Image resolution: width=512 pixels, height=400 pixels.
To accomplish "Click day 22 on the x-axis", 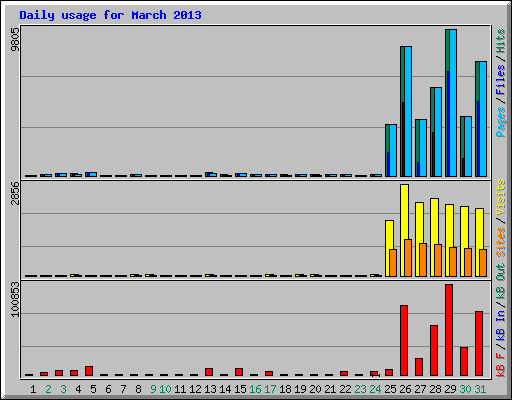I will (345, 389).
